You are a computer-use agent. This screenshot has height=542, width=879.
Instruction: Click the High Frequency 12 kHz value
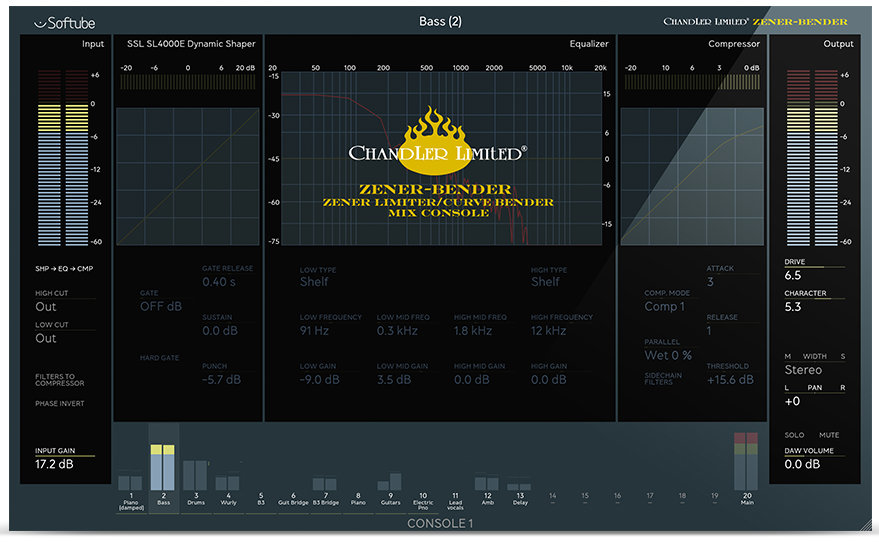tap(548, 331)
